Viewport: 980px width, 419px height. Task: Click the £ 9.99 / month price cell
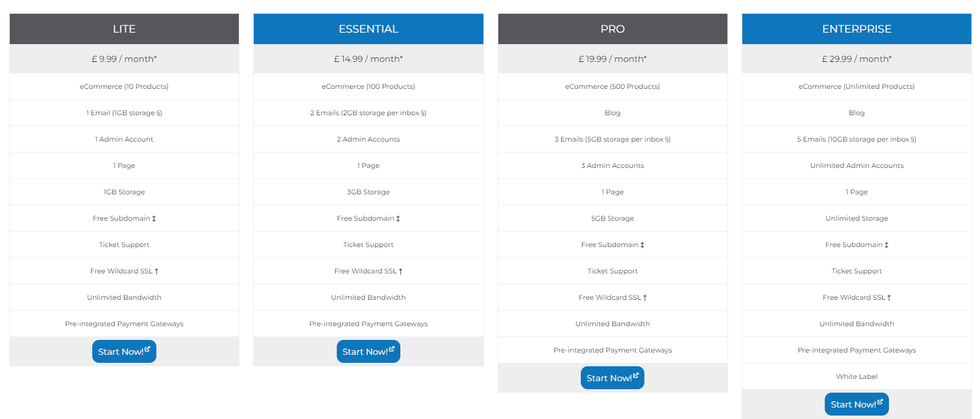[124, 58]
